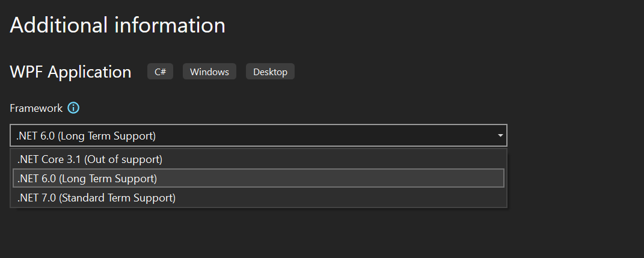Click the Framework label
This screenshot has width=644, height=258.
[x=36, y=108]
